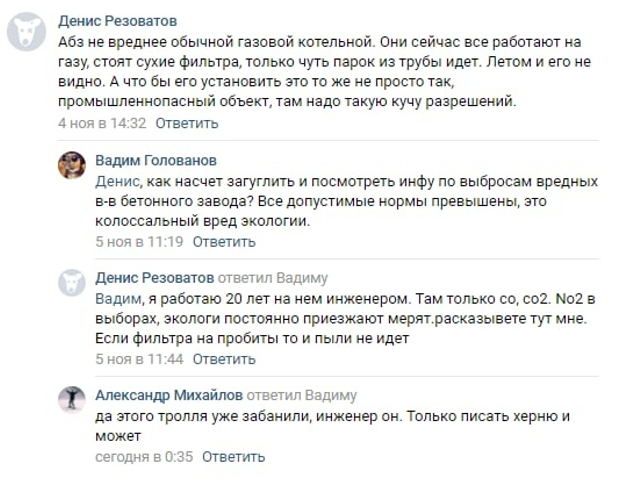Open Вадим Голованов's profile name link
This screenshot has width=617, height=481.
coord(156,160)
